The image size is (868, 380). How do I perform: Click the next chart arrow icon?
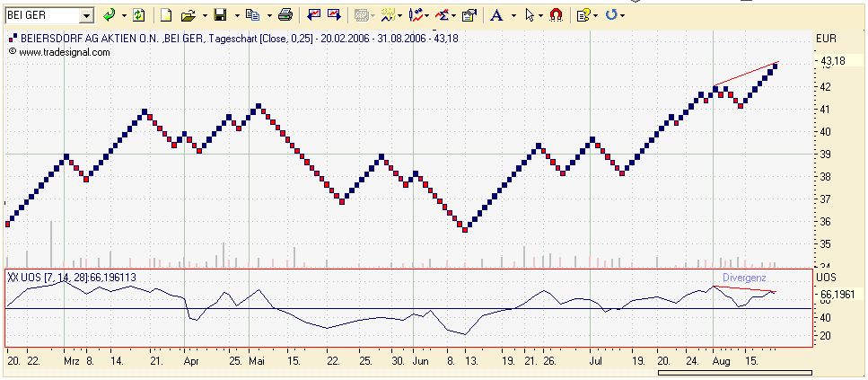tap(334, 15)
